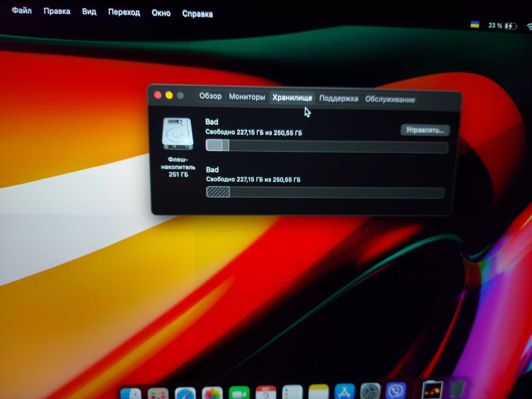Open the Окно menu
Screen dimensions: 532x399
click(x=161, y=13)
